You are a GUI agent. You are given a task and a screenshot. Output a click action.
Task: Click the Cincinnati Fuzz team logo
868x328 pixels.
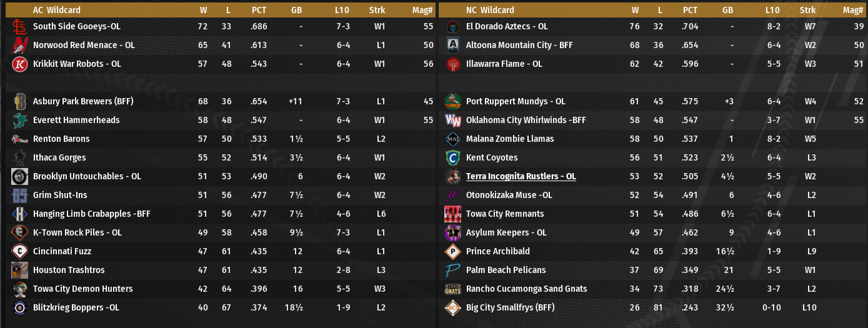click(x=19, y=252)
